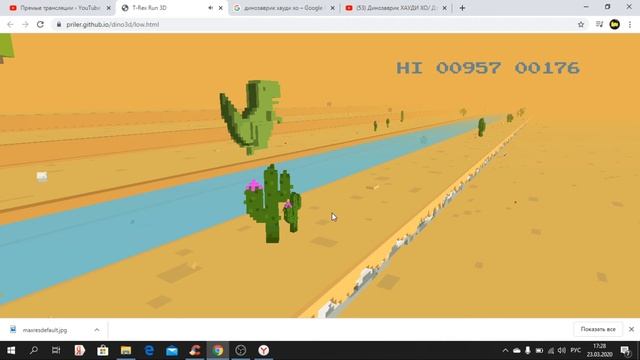Open File Explorer from the taskbar
640x360 pixels.
click(126, 350)
